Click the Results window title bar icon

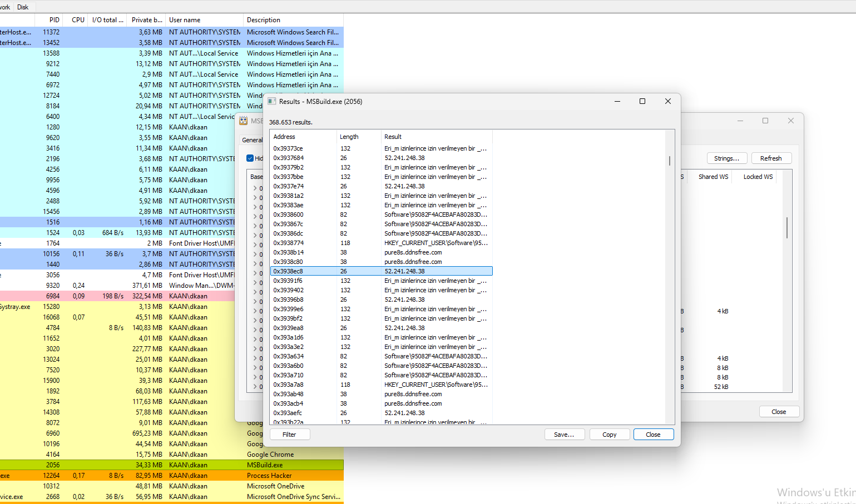[272, 101]
